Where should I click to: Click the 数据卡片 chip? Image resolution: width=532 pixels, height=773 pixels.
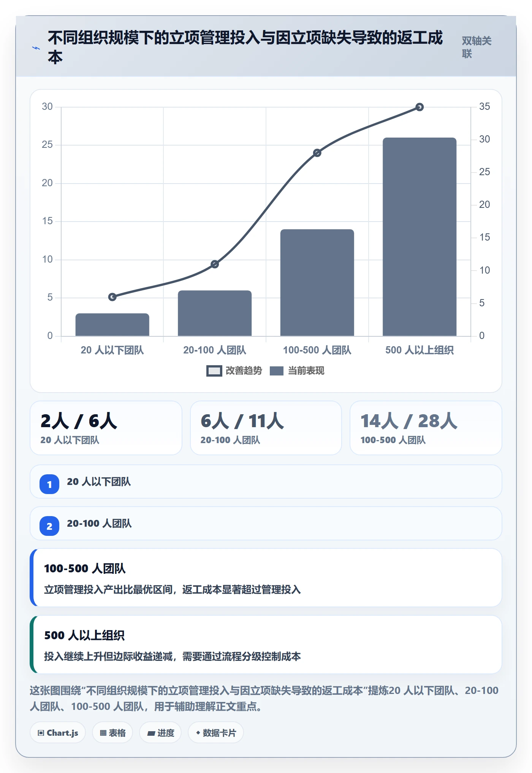[216, 733]
